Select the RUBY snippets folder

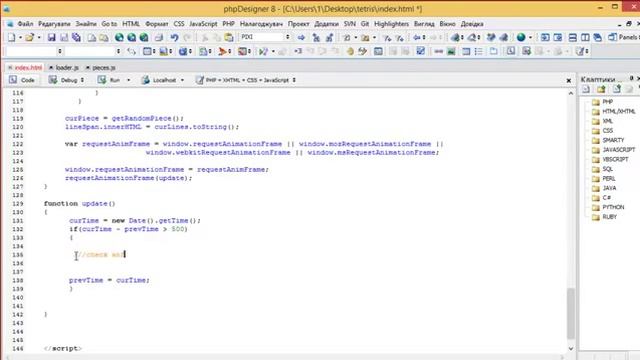click(x=604, y=217)
